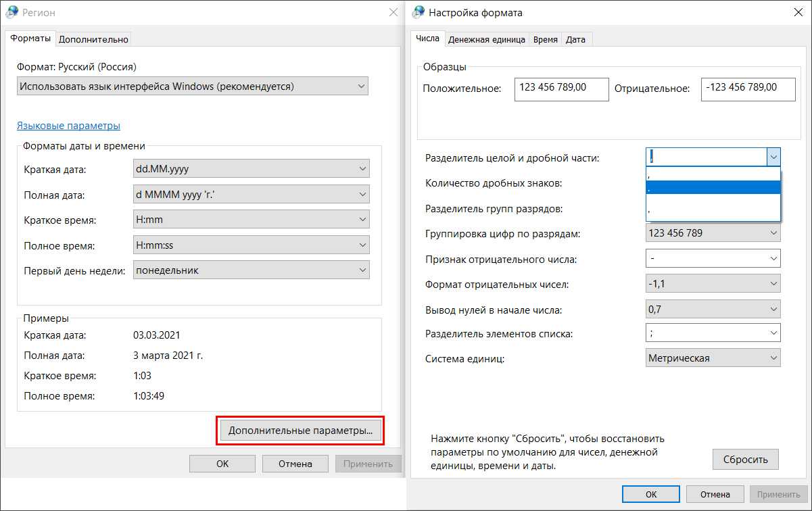The width and height of the screenshot is (812, 511).
Task: Click the Сбросить button
Action: coord(745,459)
